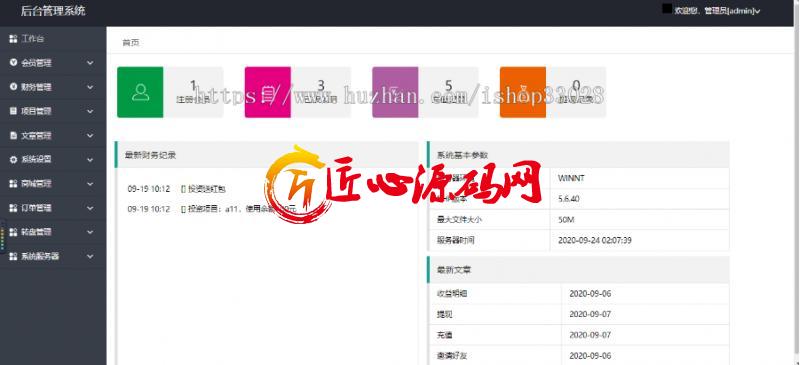800x365 pixels.
Task: Click the 文章管理 document icon
Action: pos(13,135)
